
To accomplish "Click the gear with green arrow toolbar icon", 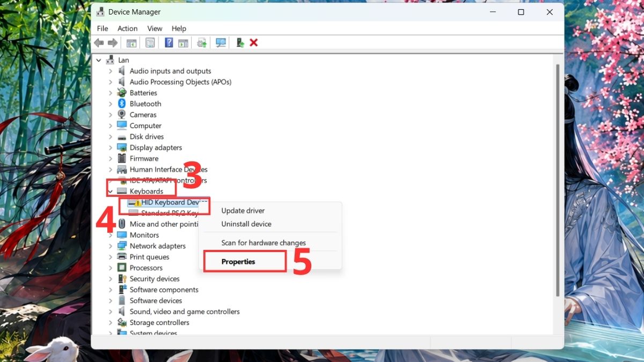I will click(202, 43).
